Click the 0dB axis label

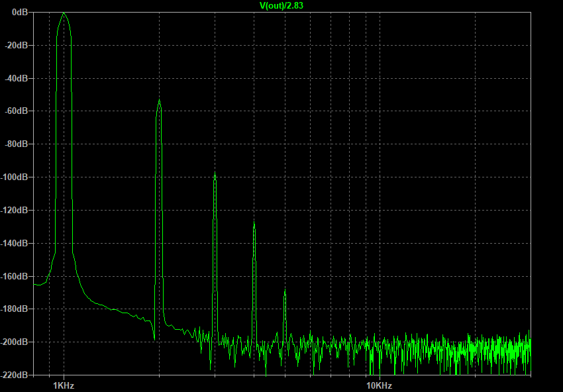[20, 12]
